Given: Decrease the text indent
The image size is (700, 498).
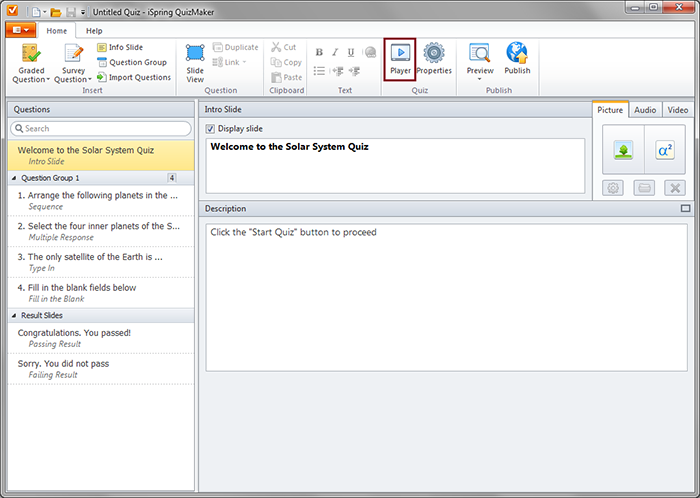Looking at the screenshot, I should (x=338, y=71).
